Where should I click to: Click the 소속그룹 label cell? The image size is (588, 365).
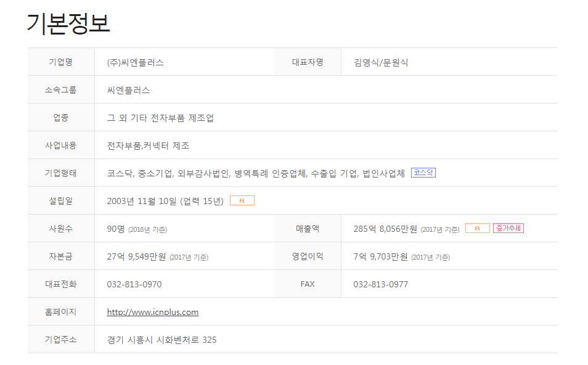point(61,89)
